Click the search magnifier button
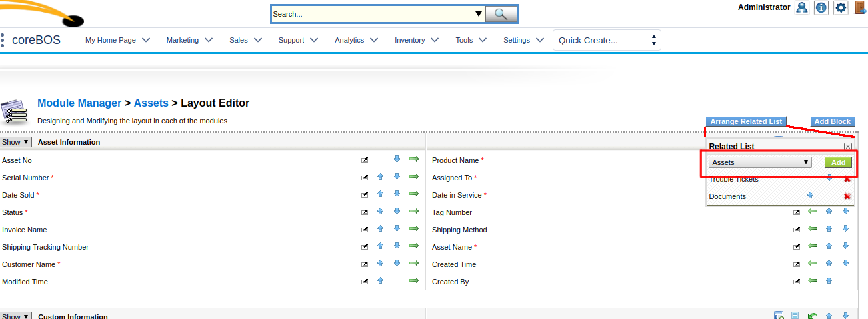The image size is (868, 319). point(501,14)
